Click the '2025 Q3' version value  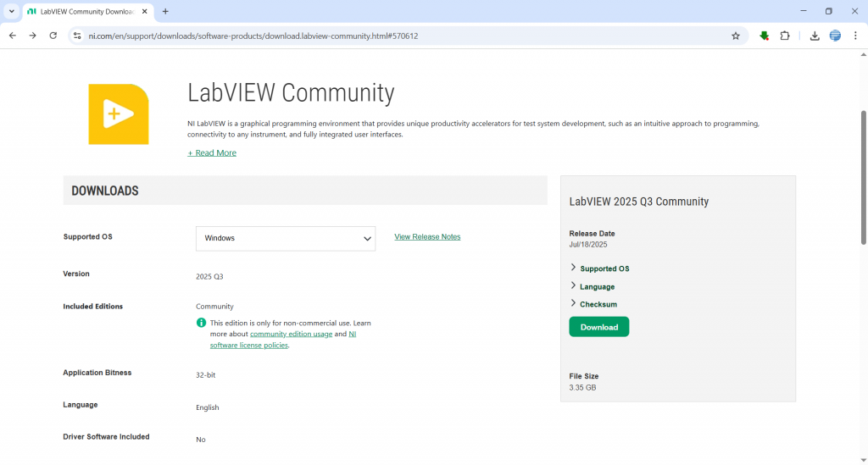[209, 276]
